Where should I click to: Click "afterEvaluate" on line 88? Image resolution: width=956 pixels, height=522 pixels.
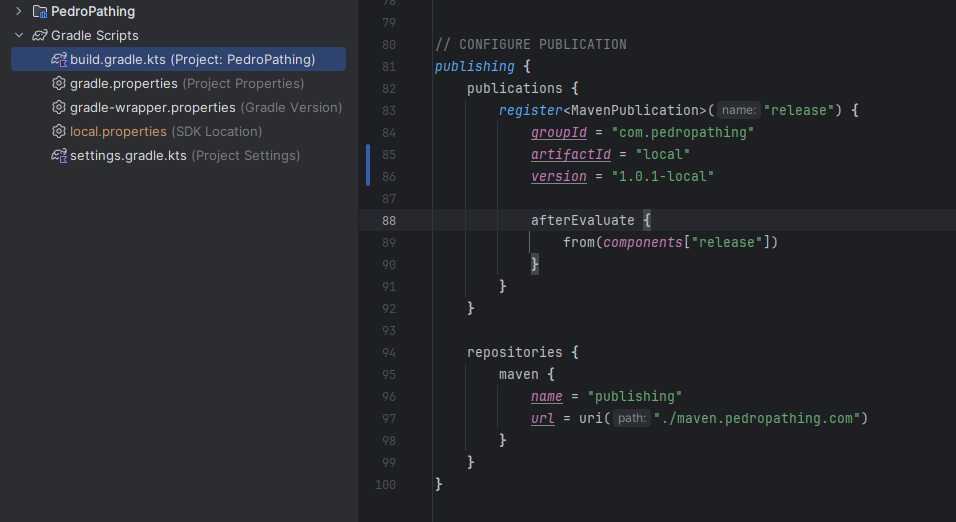[x=582, y=220]
